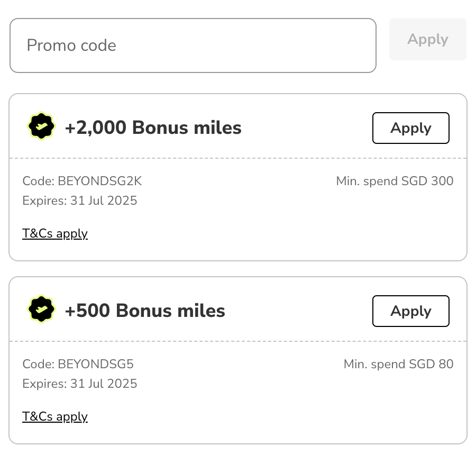
Task: Click dashed divider in the 2,000 miles card
Action: 238,158
